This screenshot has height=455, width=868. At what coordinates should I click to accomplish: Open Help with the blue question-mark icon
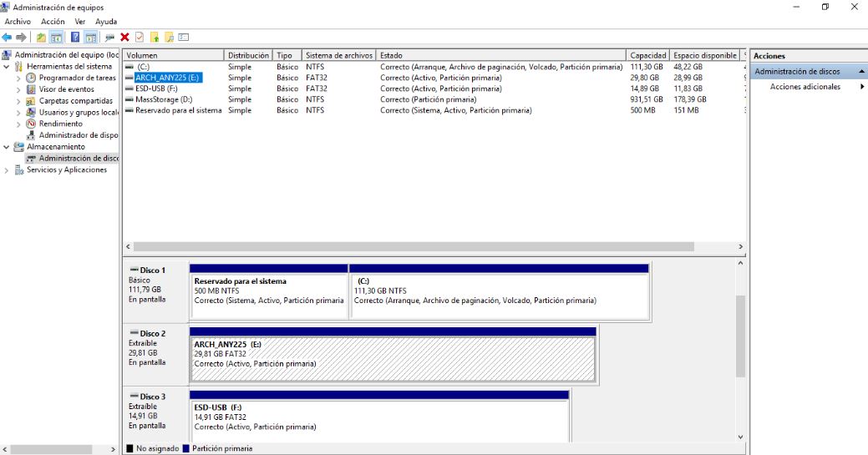click(75, 37)
